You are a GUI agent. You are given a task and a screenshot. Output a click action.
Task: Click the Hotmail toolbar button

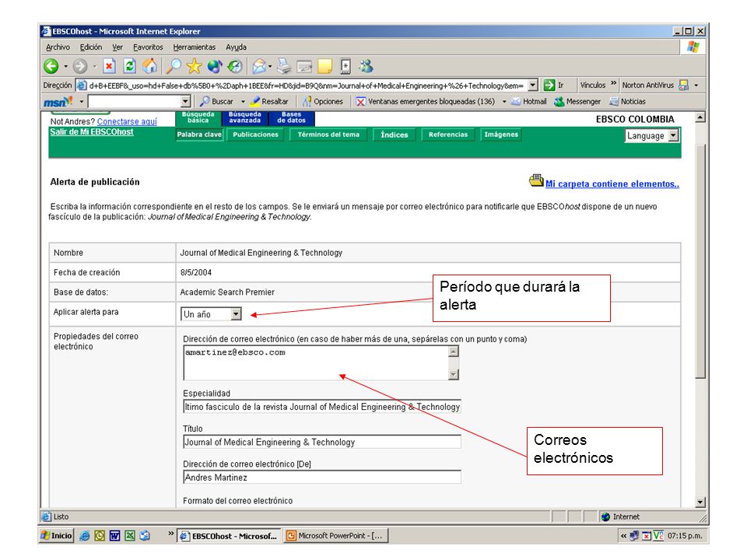tap(529, 101)
